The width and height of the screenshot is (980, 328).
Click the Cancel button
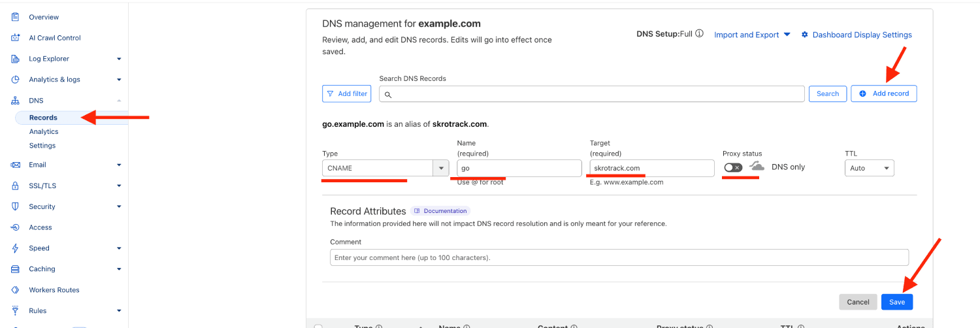pos(858,302)
